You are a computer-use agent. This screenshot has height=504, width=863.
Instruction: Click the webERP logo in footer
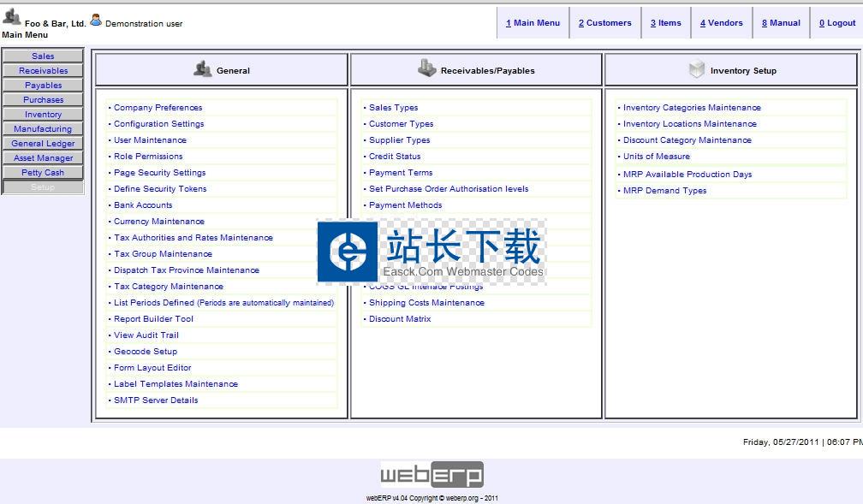tap(431, 475)
